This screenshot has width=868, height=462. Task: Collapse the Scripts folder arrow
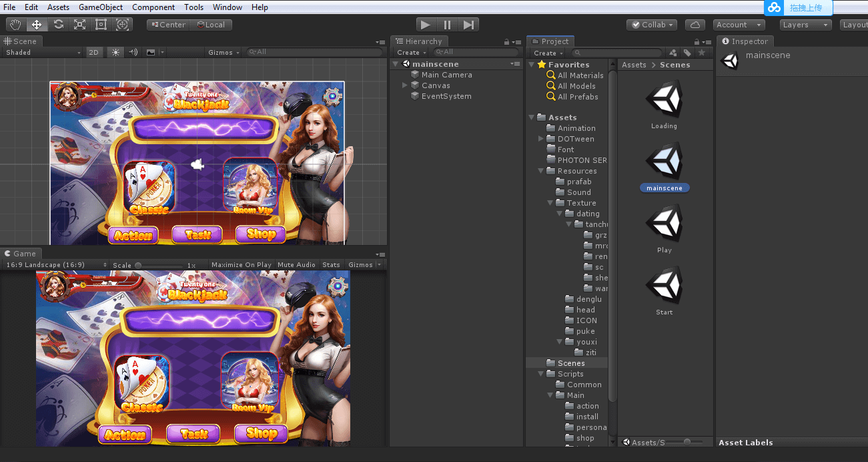click(x=541, y=374)
